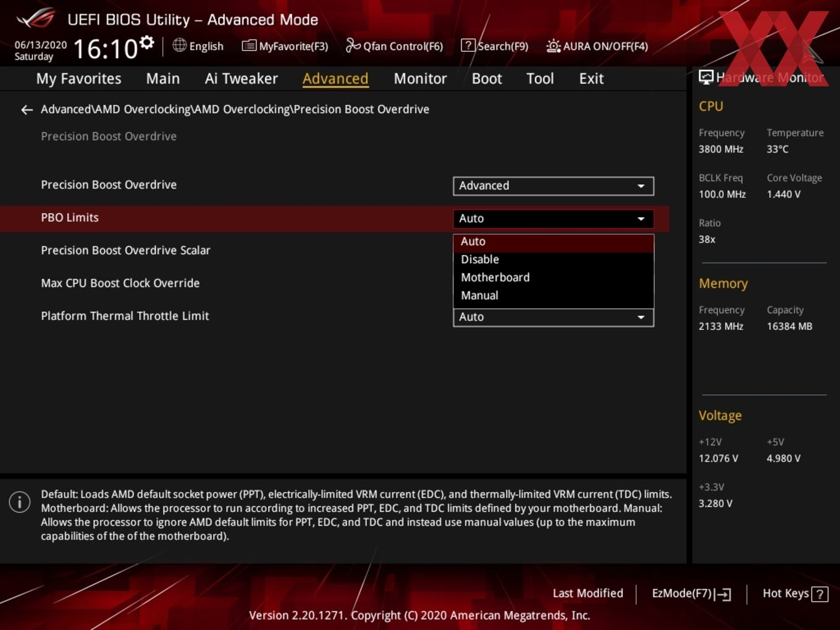Image resolution: width=840 pixels, height=630 pixels.
Task: Toggle AURA lighting icon
Action: [553, 46]
